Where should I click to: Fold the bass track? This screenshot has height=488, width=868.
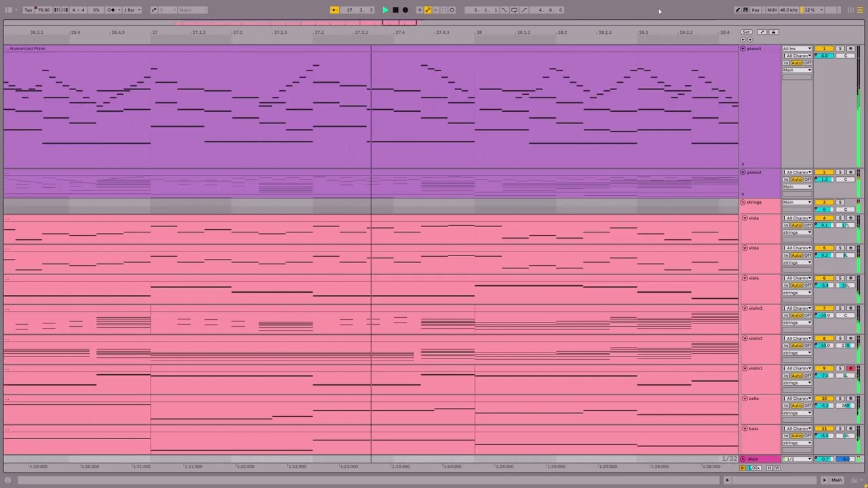coord(745,428)
